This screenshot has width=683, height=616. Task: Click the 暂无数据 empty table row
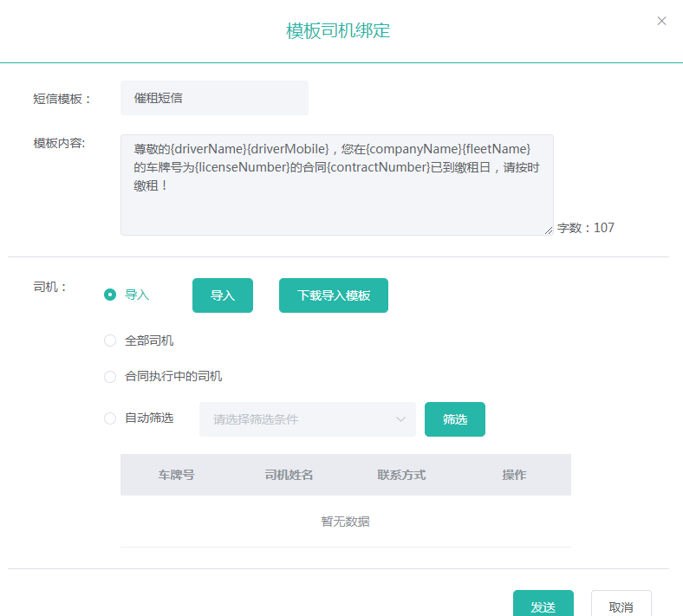[345, 522]
